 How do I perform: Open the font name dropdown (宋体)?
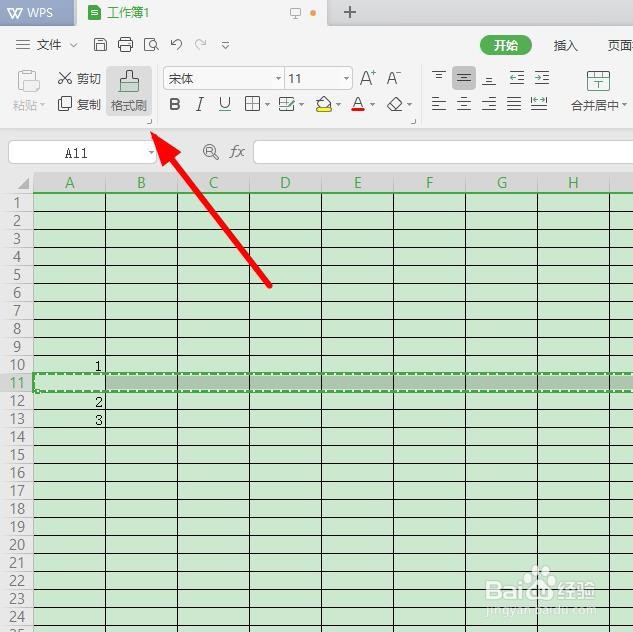click(278, 78)
